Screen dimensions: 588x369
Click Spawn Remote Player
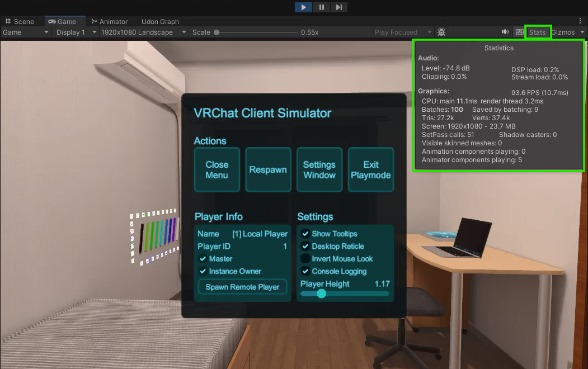pos(242,287)
